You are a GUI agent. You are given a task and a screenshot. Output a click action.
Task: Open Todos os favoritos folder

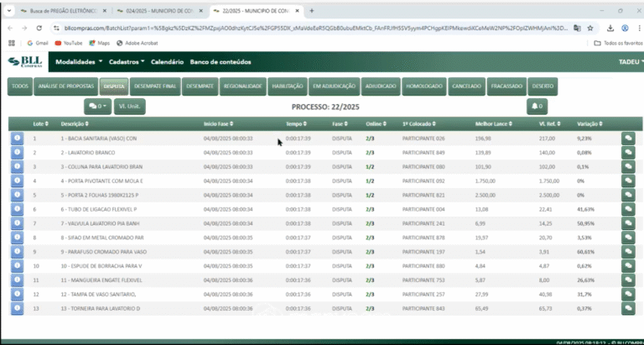pyautogui.click(x=618, y=43)
